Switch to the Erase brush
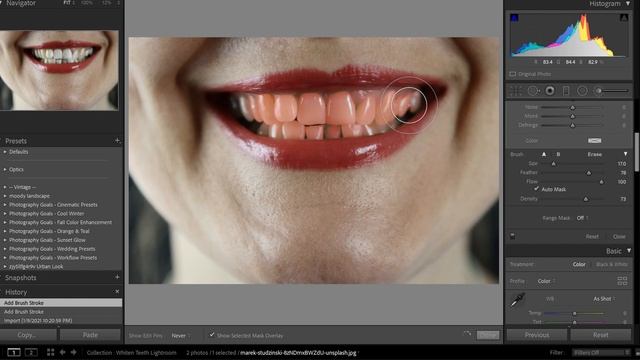 click(595, 154)
